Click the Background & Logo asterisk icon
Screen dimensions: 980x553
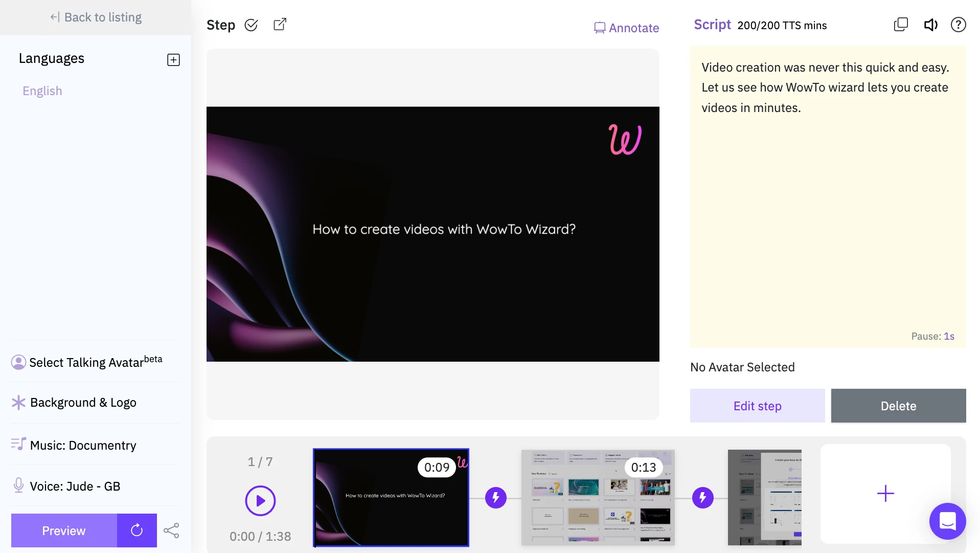coord(18,403)
